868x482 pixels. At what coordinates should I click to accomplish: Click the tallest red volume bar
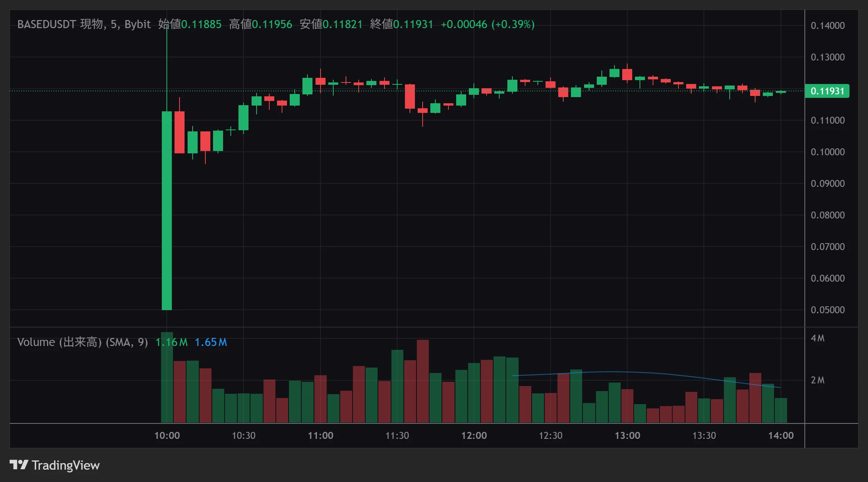pyautogui.click(x=423, y=381)
